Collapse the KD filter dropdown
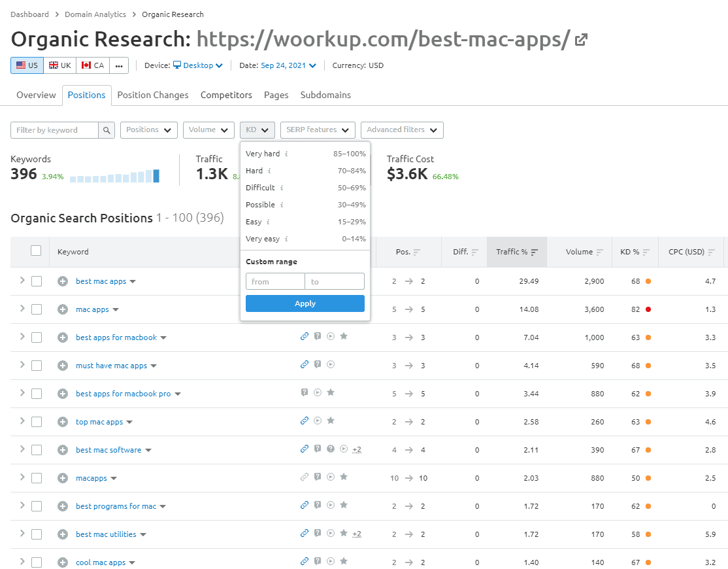 click(257, 130)
